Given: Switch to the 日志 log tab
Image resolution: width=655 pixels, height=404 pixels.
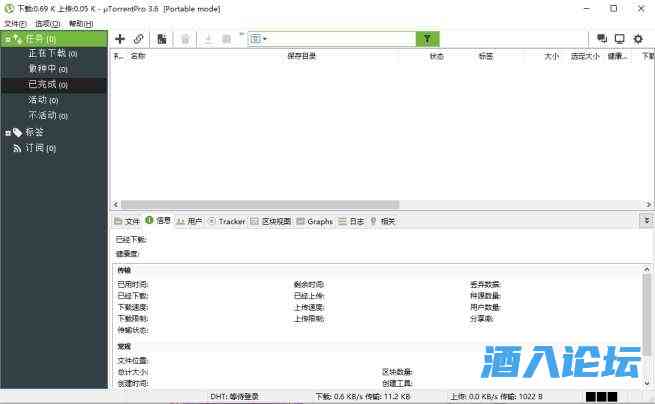Looking at the screenshot, I should coord(351,221).
